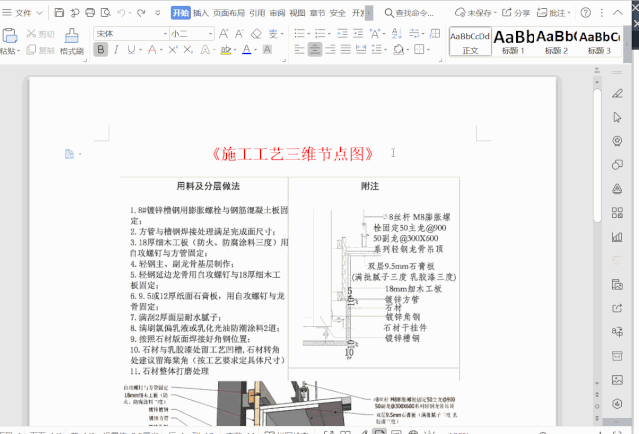Toggle Align Right paragraph button
Viewport: 639px width, 434px height.
(330, 50)
